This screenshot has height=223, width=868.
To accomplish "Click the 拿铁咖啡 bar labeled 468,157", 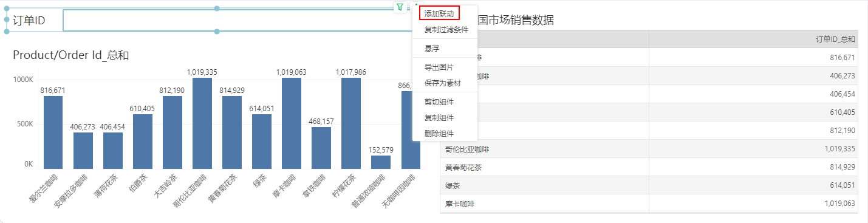I will pyautogui.click(x=321, y=148).
